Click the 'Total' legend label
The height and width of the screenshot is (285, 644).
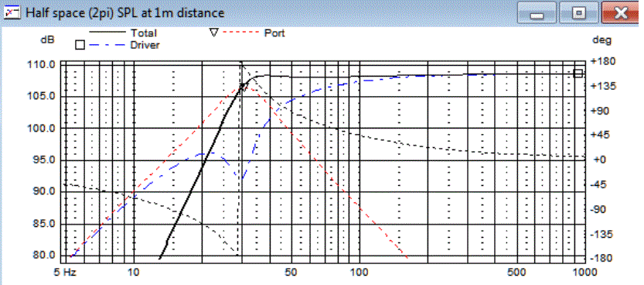(x=143, y=33)
